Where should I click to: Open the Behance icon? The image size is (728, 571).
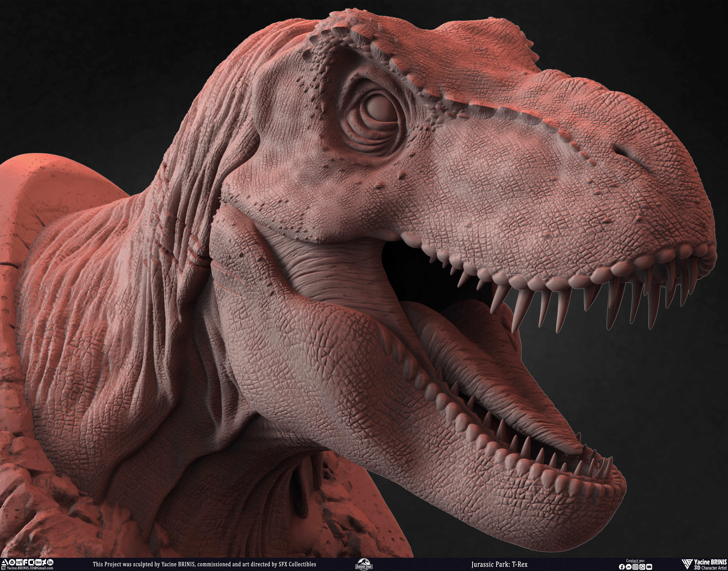click(x=39, y=563)
